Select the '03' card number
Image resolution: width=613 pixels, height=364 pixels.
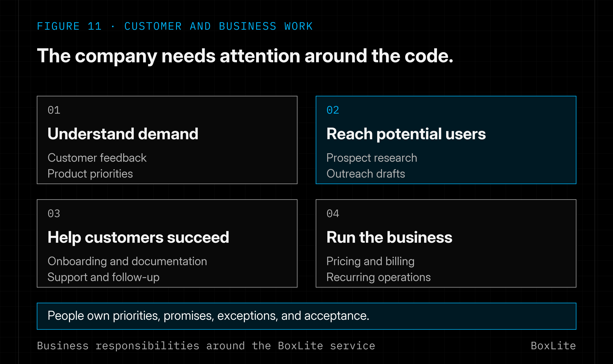pos(54,214)
